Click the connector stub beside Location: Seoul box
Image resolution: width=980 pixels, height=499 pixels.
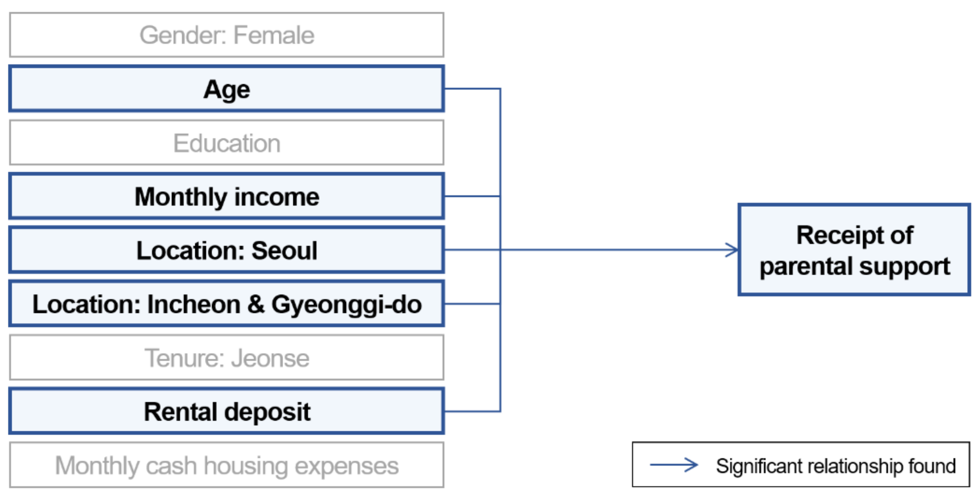pos(472,250)
